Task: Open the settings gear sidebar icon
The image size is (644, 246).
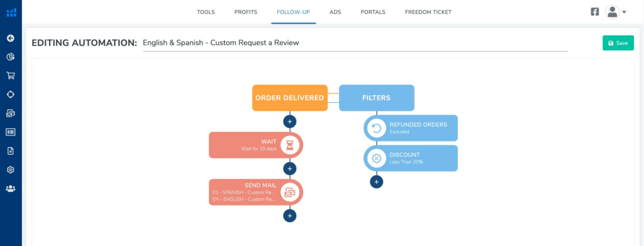Action: [11, 170]
